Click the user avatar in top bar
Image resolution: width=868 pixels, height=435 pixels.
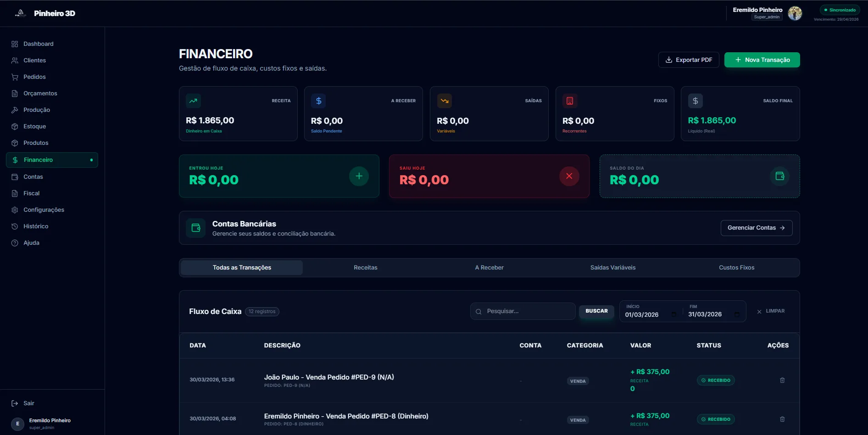tap(795, 13)
